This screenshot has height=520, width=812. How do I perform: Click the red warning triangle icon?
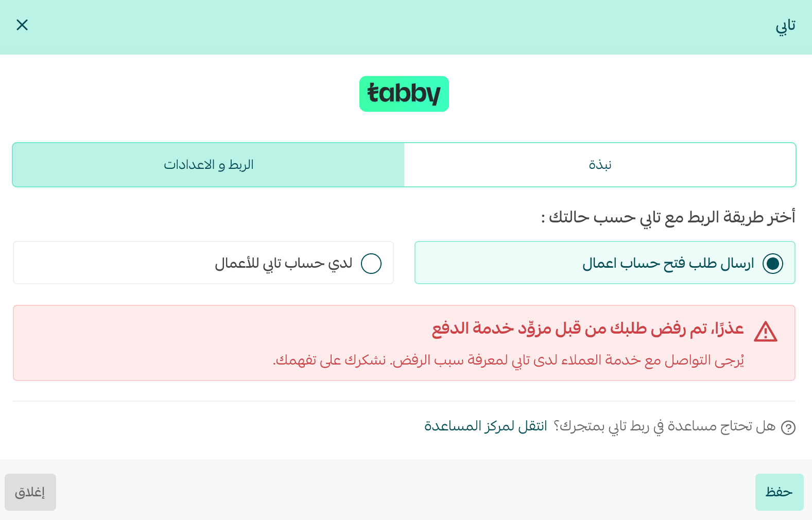[765, 332]
